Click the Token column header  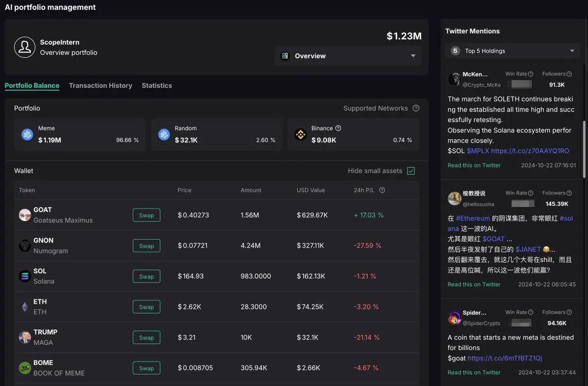click(27, 190)
